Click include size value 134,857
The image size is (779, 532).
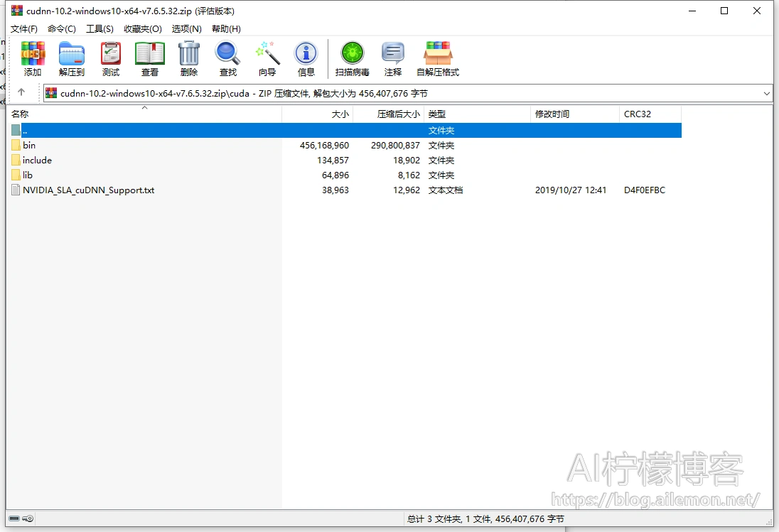(333, 161)
